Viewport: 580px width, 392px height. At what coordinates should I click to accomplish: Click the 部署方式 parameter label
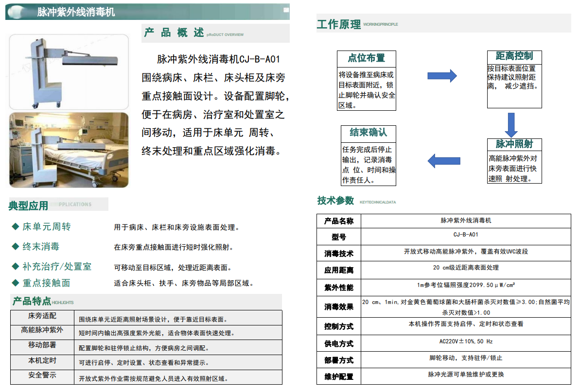coord(339,360)
